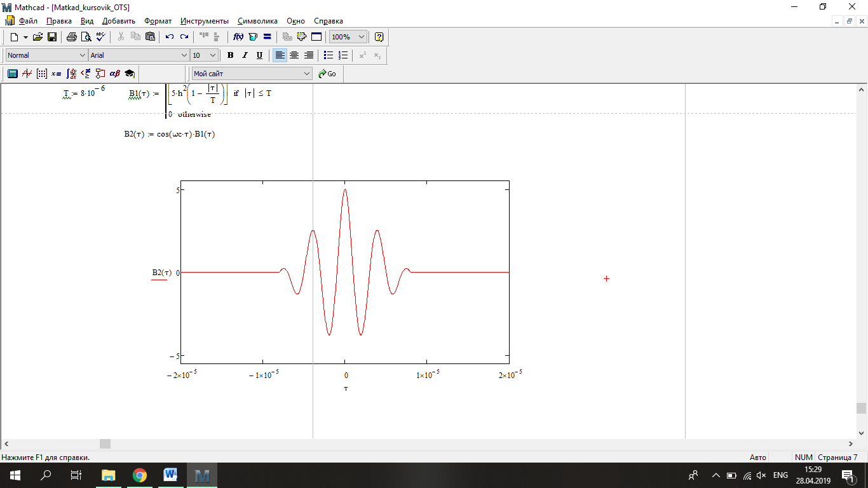This screenshot has width=868, height=488.
Task: Click the Insert Function f(x) icon
Action: coord(239,37)
